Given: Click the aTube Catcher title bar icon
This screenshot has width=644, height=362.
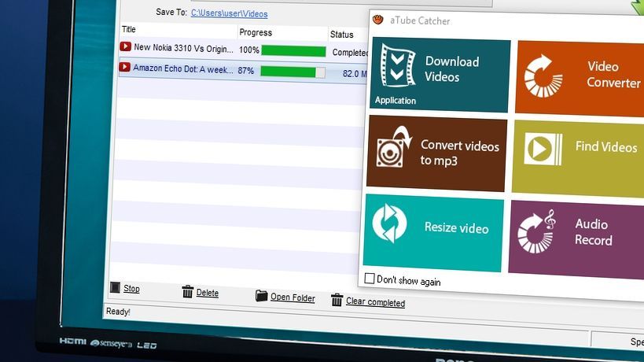Looking at the screenshot, I should pos(378,20).
